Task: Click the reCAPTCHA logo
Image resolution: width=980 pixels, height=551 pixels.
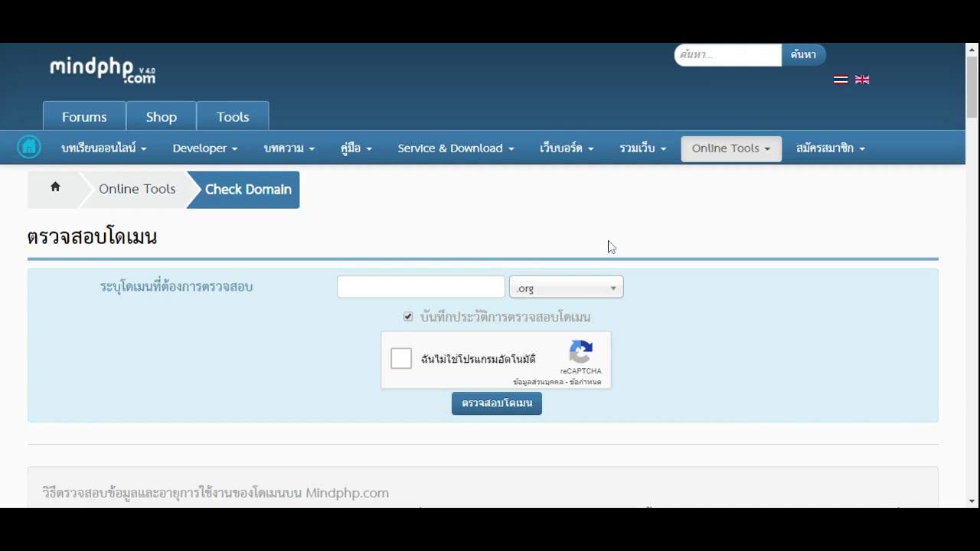Action: [x=581, y=352]
